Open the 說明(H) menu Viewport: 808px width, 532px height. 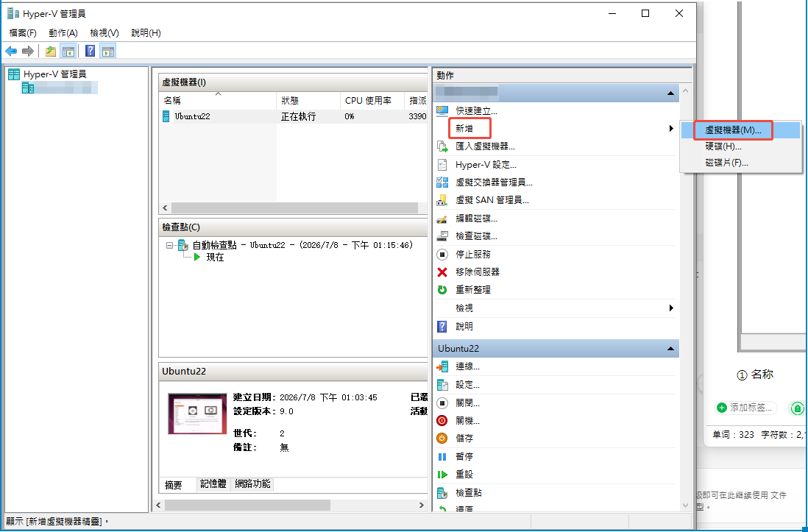146,33
